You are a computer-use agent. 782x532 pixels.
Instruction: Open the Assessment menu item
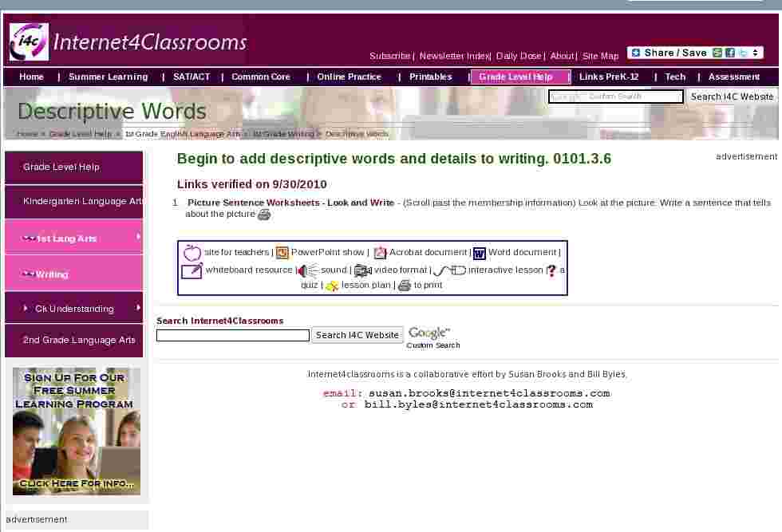point(733,77)
